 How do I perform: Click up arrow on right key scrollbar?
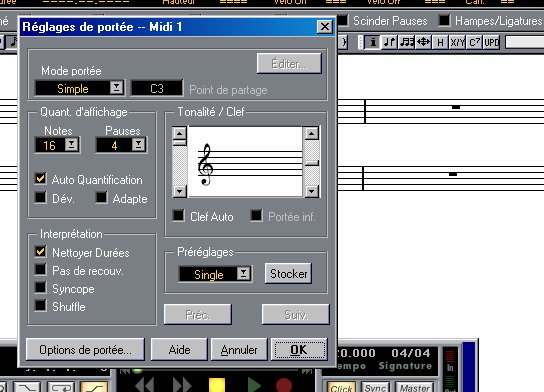pos(312,133)
